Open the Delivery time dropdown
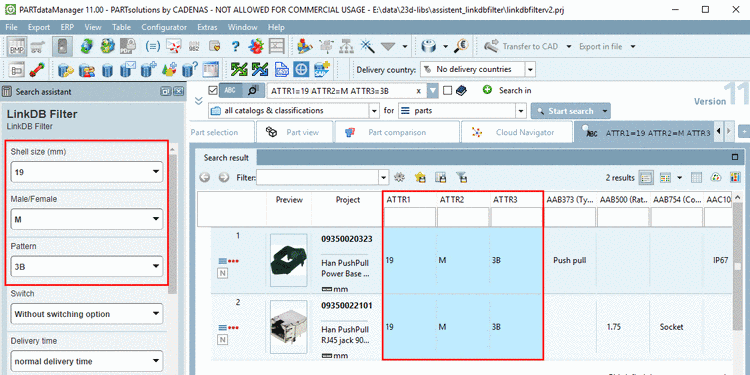 87,361
